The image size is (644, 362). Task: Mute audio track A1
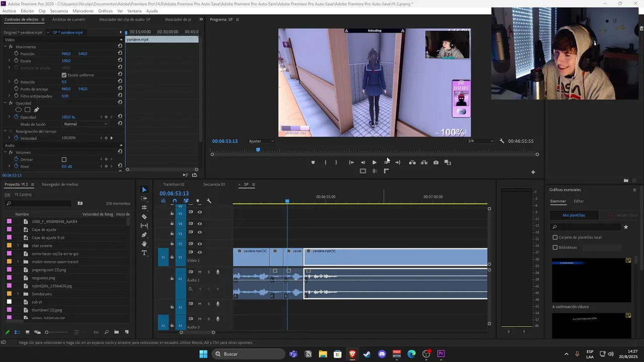200,272
